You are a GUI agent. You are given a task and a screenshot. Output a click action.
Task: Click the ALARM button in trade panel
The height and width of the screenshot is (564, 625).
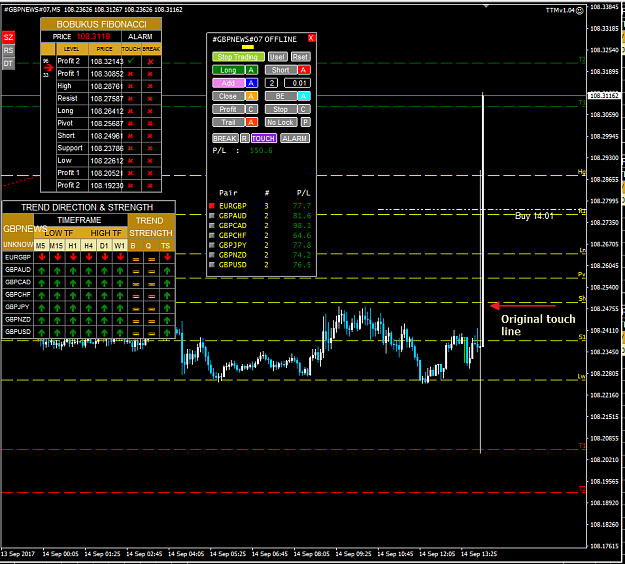[x=295, y=138]
